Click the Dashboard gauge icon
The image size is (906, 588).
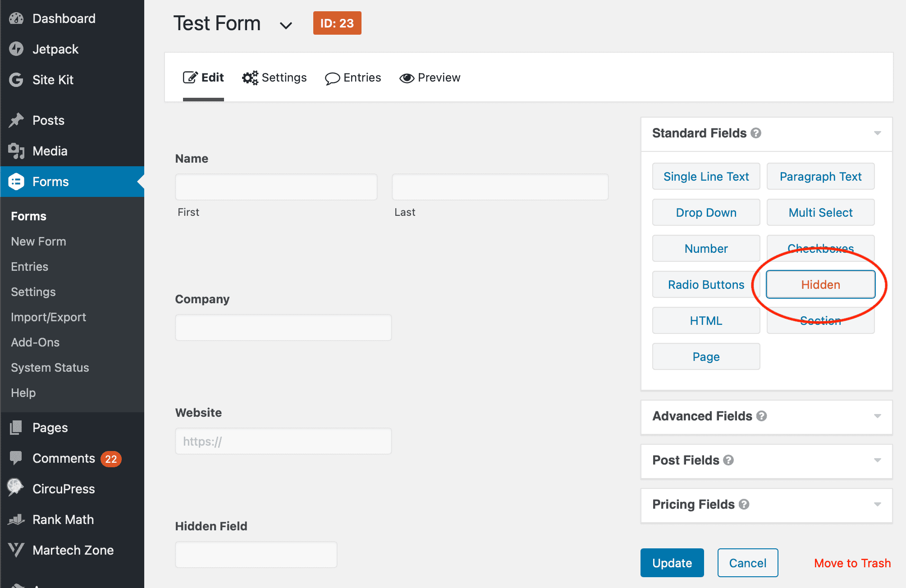click(16, 18)
